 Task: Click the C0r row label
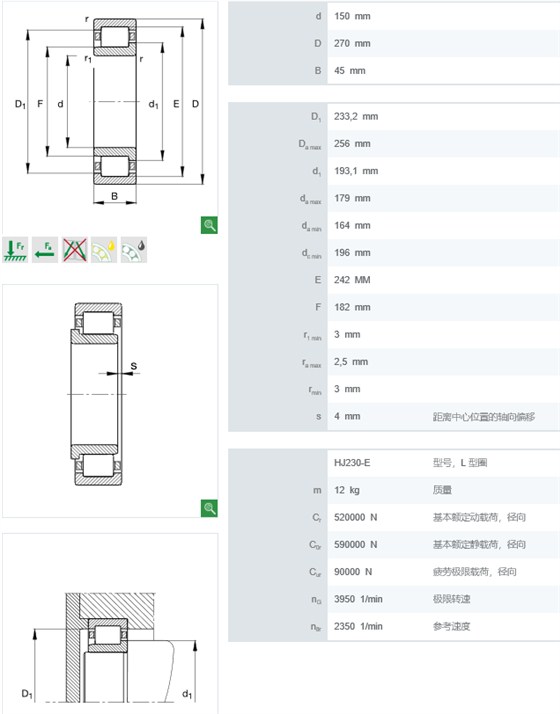tap(316, 546)
